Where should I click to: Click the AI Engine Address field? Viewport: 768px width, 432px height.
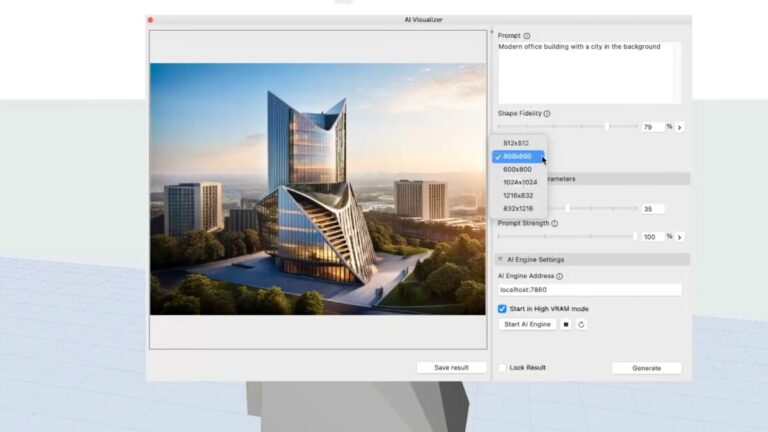coord(589,290)
